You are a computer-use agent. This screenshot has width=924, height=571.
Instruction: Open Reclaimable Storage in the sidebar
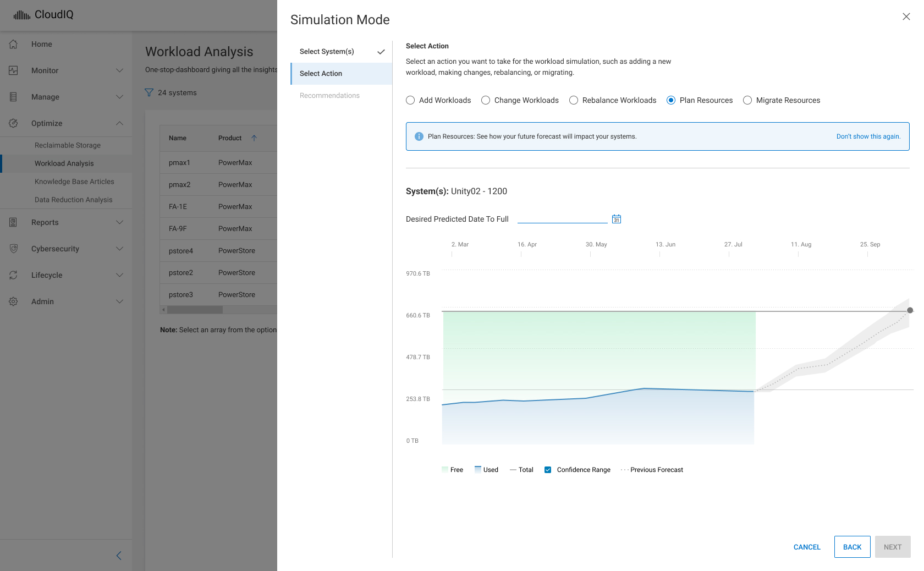67,145
